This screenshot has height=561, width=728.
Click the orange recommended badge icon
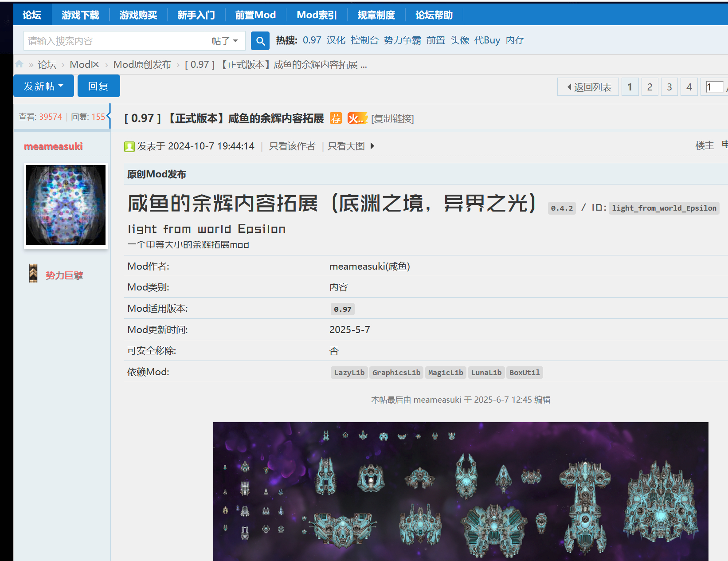336,118
